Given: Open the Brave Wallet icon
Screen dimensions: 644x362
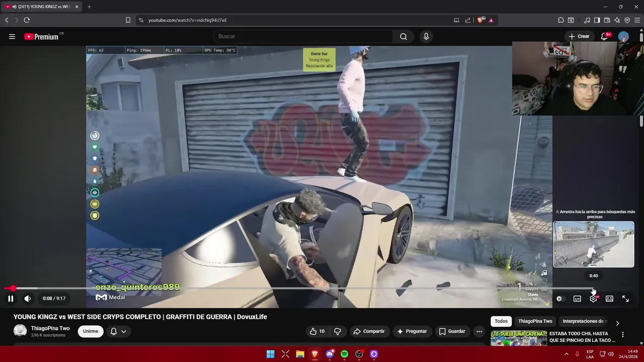Looking at the screenshot, I should point(607,20).
